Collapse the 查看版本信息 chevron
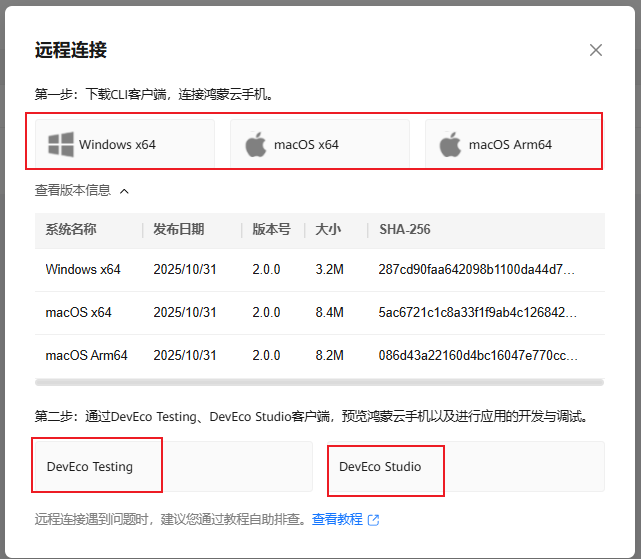The width and height of the screenshot is (641, 559). [x=124, y=191]
